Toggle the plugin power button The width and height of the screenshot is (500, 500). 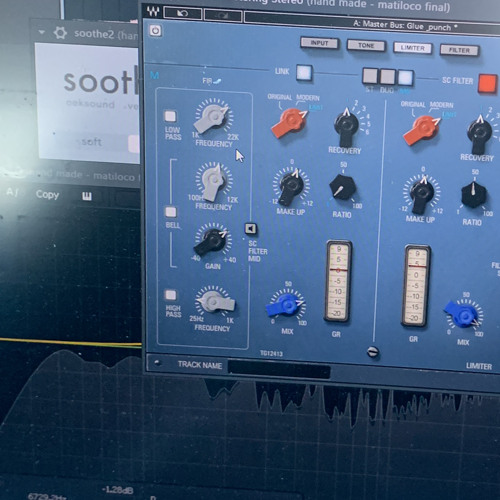pyautogui.click(x=155, y=31)
